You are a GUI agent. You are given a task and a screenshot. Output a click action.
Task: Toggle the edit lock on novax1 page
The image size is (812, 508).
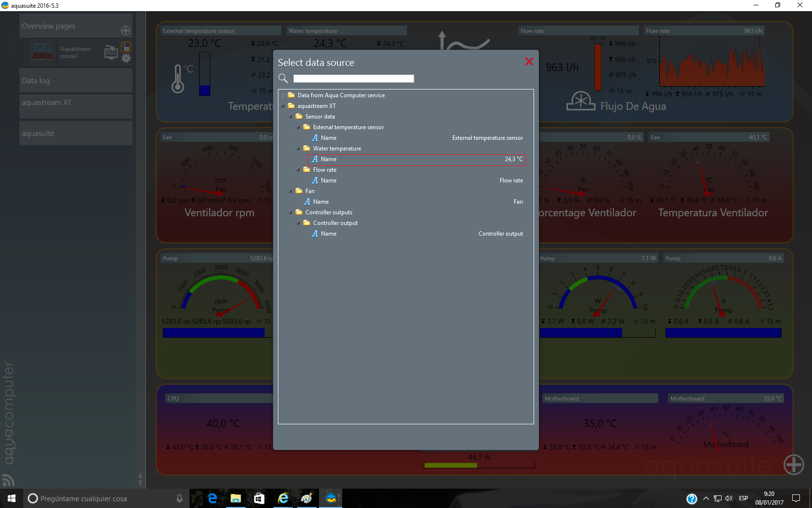point(126,47)
